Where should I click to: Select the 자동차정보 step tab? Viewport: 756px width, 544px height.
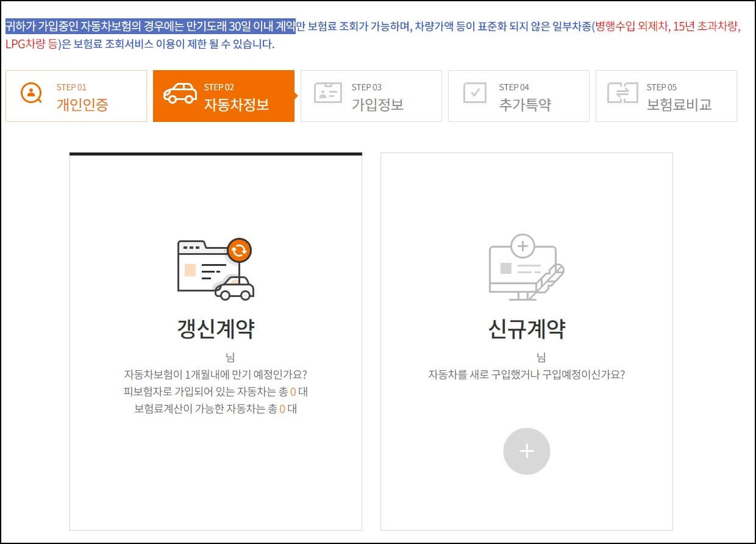(224, 96)
